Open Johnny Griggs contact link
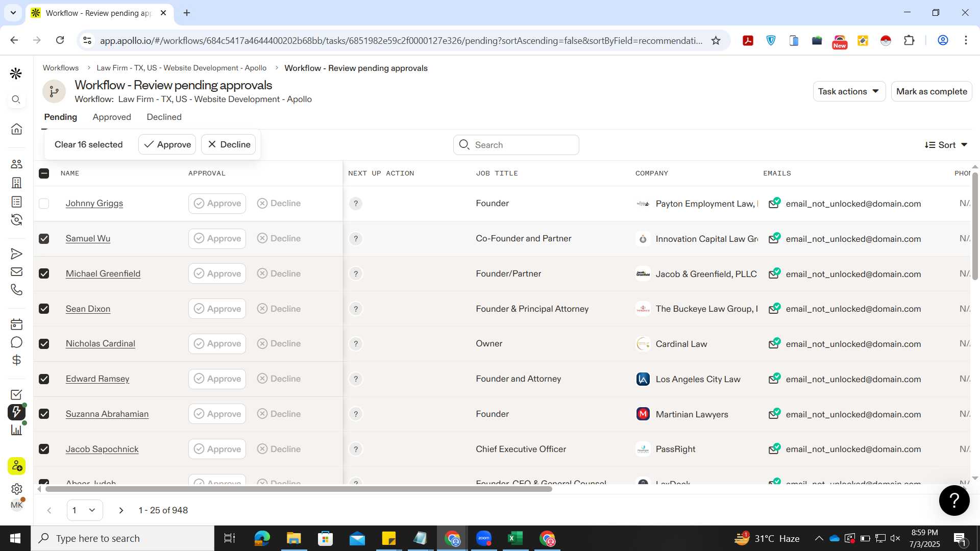Image resolution: width=980 pixels, height=551 pixels. [x=94, y=203]
